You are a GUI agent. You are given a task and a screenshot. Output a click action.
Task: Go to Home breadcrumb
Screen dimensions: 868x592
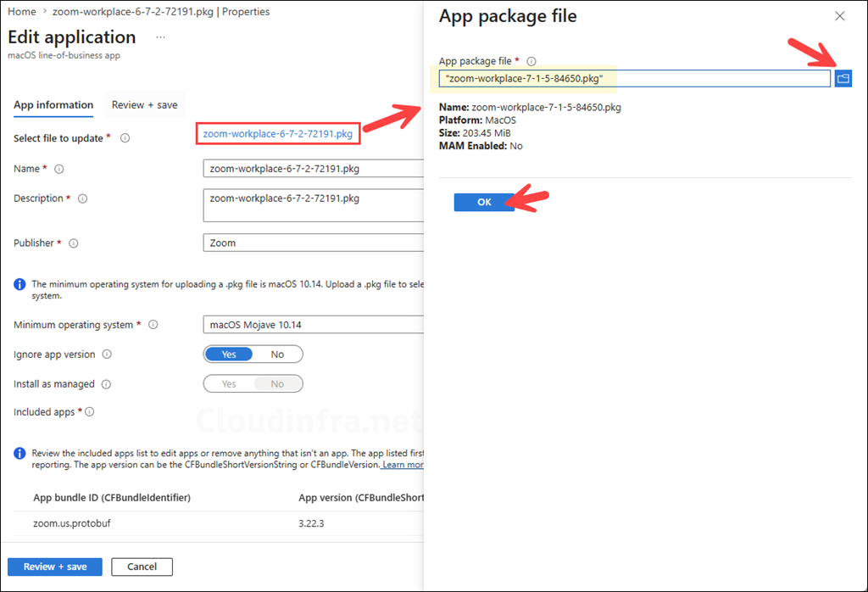[21, 12]
